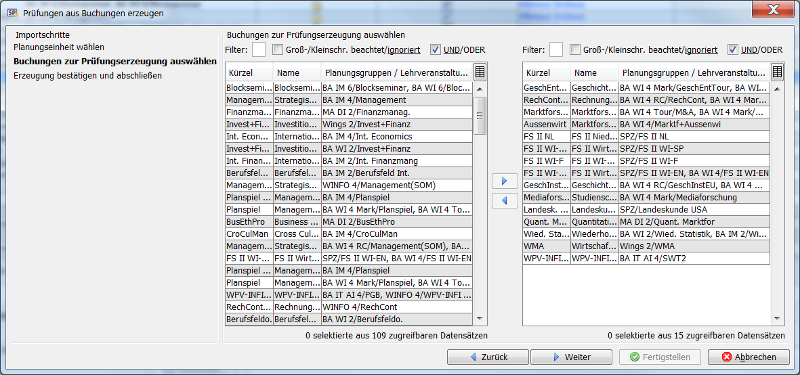The image size is (800, 375).
Task: Open left table column configuration icon
Action: pos(480,72)
